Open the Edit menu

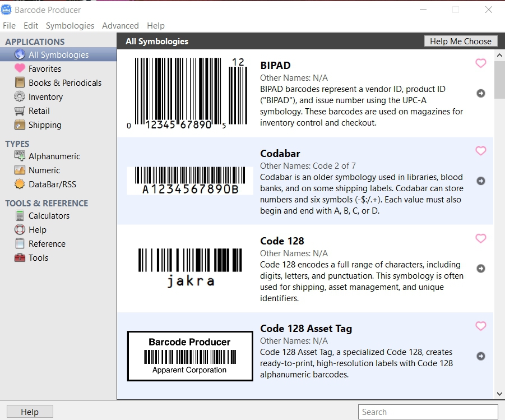pos(31,25)
